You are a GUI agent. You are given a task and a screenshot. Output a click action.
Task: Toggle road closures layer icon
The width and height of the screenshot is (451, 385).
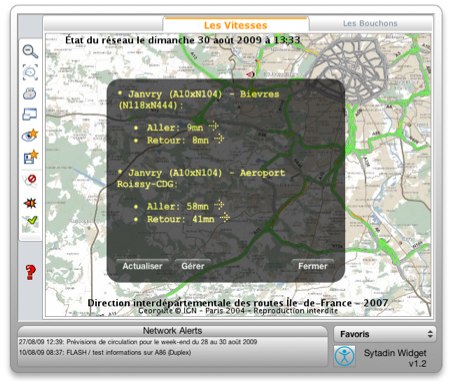pyautogui.click(x=30, y=180)
